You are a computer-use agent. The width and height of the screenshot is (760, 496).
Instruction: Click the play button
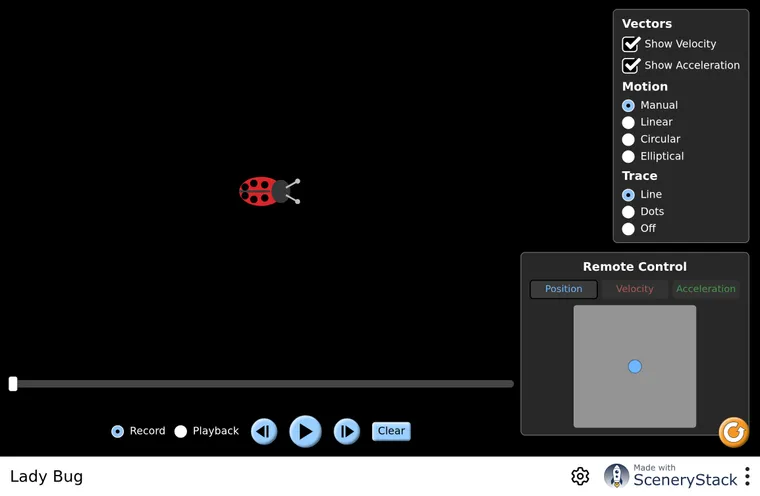[305, 431]
